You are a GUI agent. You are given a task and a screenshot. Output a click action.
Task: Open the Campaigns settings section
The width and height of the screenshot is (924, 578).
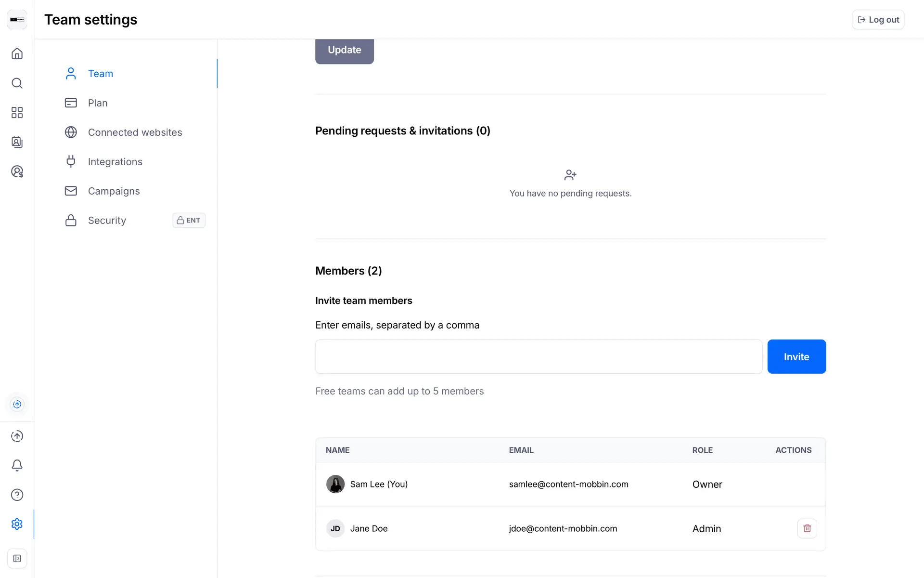click(x=114, y=191)
